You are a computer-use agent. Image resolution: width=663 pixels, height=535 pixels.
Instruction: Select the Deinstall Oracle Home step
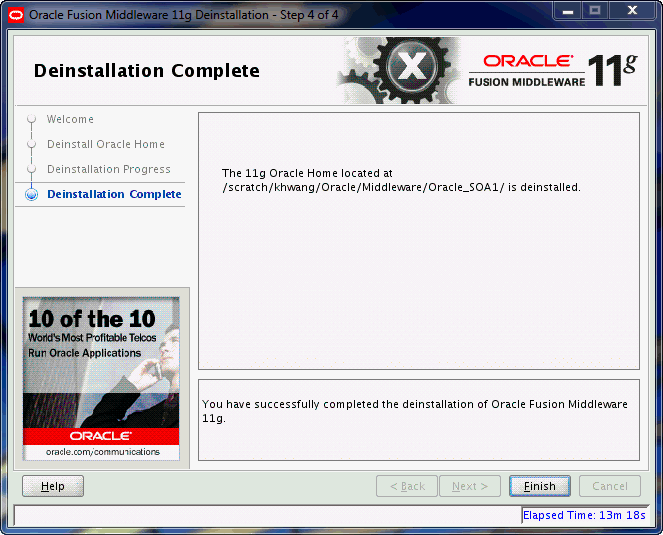[106, 144]
